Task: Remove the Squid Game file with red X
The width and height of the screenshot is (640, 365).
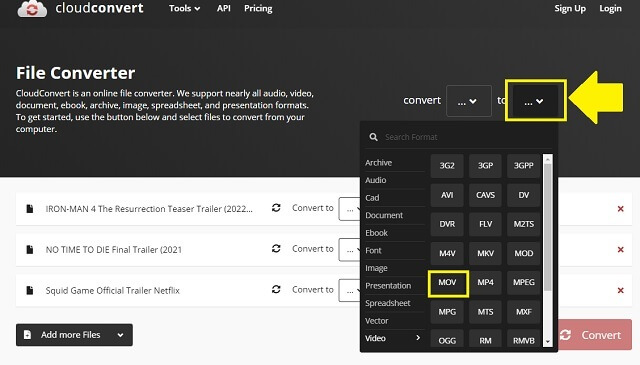Action: click(x=620, y=290)
